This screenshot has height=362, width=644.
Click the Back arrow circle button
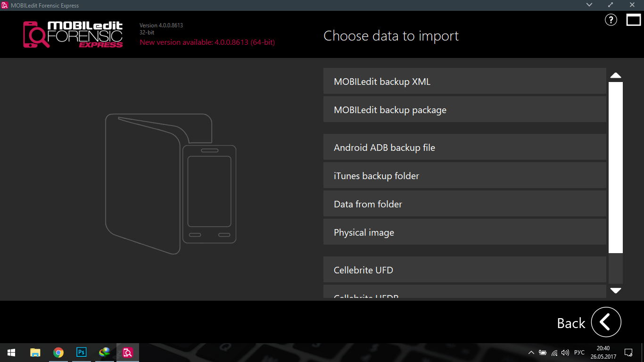(x=606, y=322)
